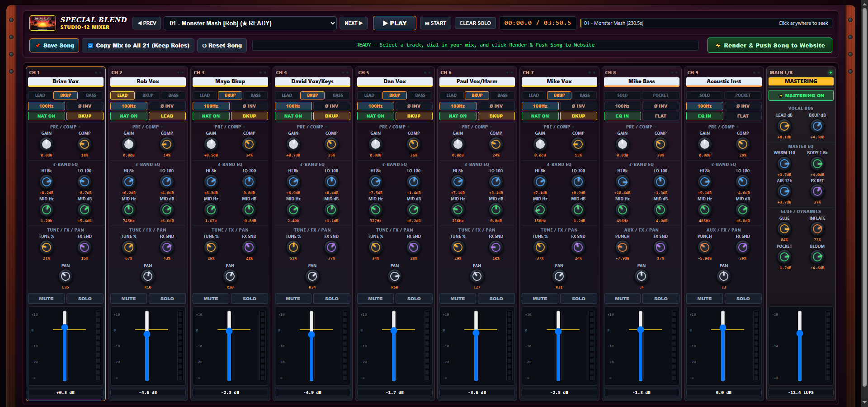Screen dimensions: 868x407
Task: Select BASS role tab on CH 2 Rob Vox
Action: point(174,95)
